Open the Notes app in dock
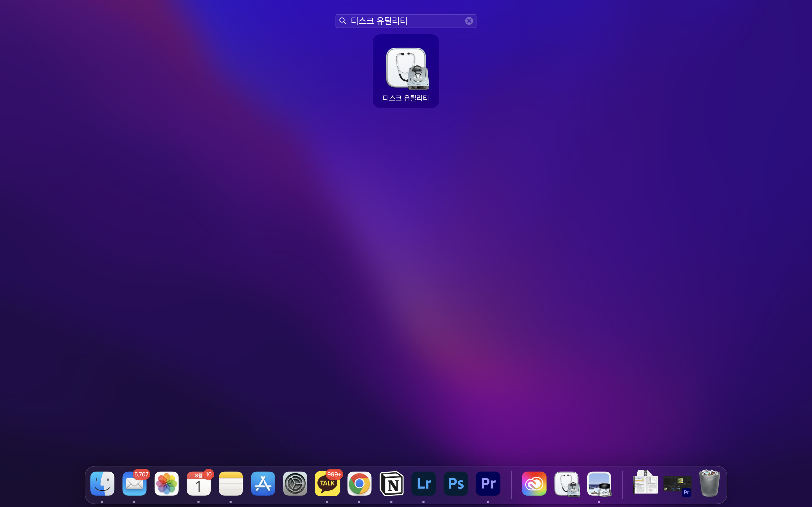This screenshot has width=812, height=507. pyautogui.click(x=231, y=484)
